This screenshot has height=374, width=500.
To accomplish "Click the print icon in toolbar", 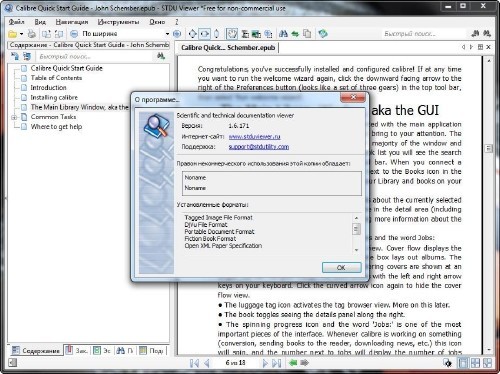I will [x=32, y=34].
